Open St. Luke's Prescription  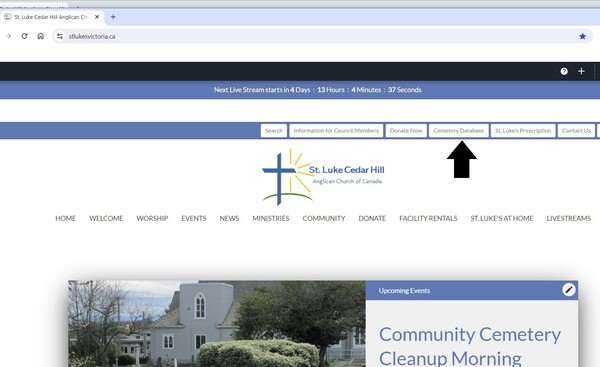523,130
